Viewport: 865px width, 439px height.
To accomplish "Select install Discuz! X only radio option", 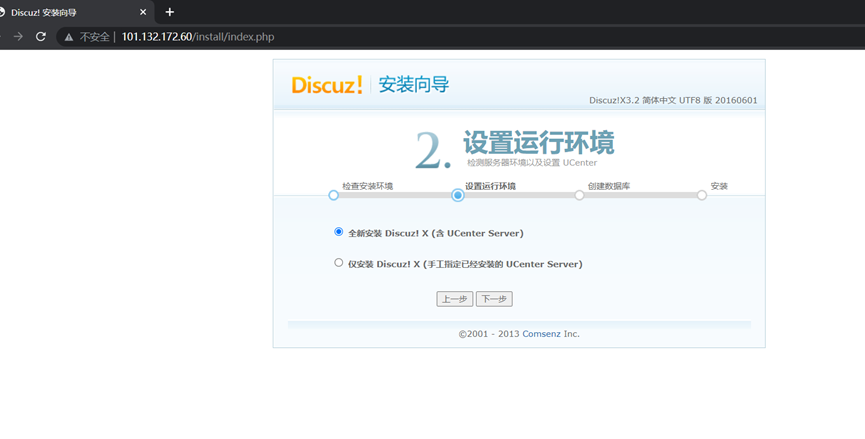I will (339, 263).
